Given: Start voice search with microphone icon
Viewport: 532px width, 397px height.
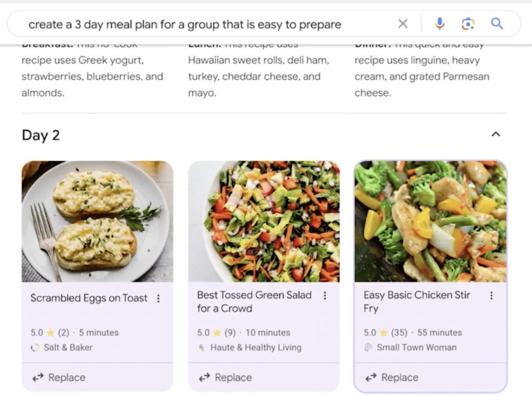Looking at the screenshot, I should pos(440,24).
